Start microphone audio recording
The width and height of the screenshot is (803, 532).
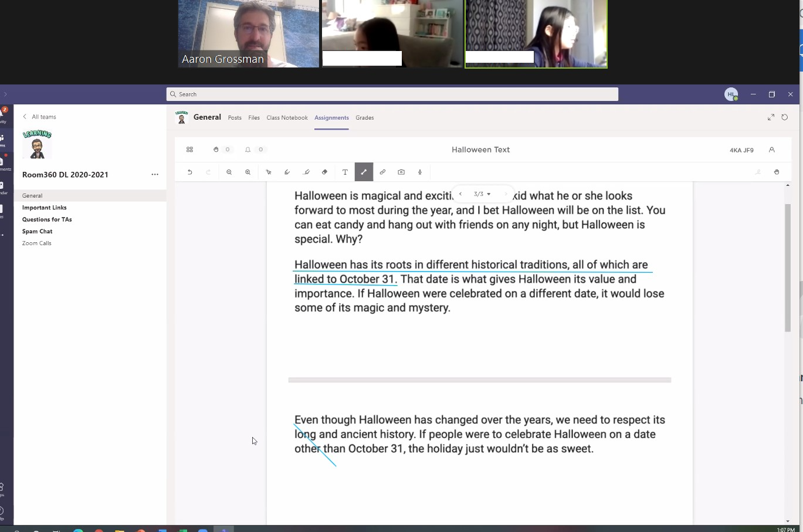tap(420, 172)
